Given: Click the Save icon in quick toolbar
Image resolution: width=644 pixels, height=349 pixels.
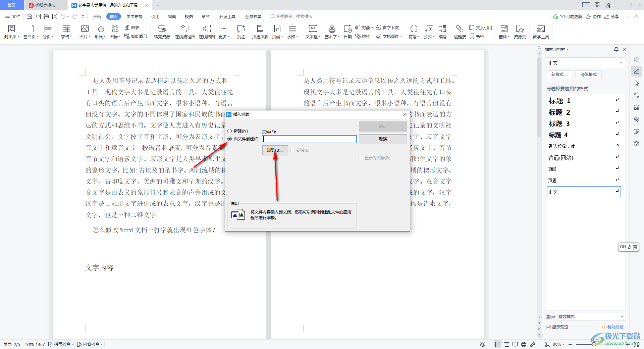Looking at the screenshot, I should point(29,16).
